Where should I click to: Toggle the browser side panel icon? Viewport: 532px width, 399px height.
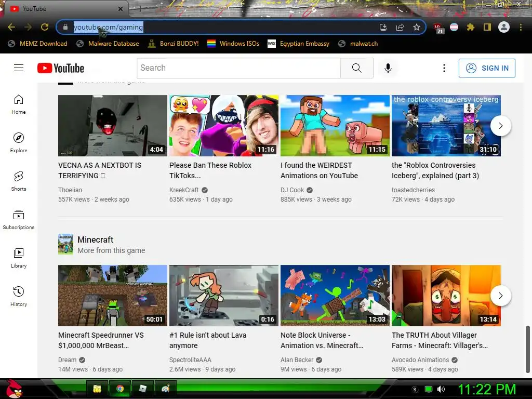(x=487, y=27)
